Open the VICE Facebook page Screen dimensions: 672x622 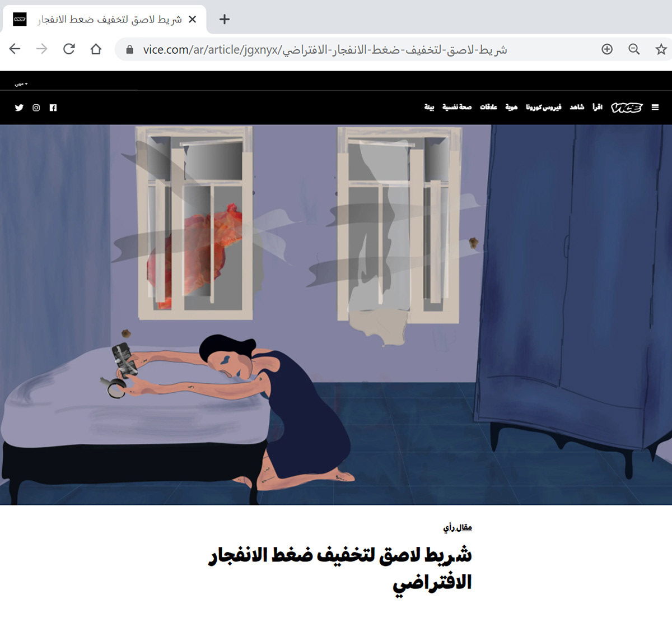53,108
